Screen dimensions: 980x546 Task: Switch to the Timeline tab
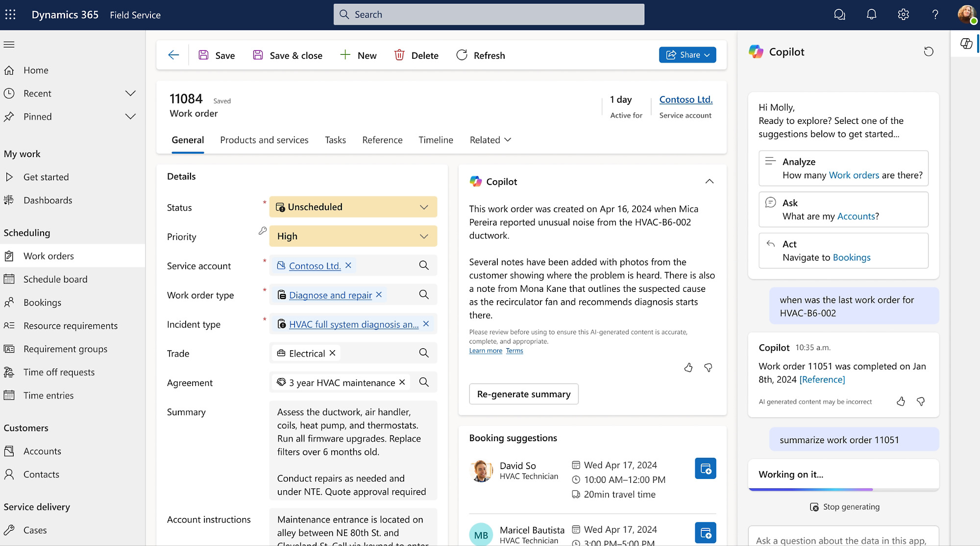pos(436,140)
